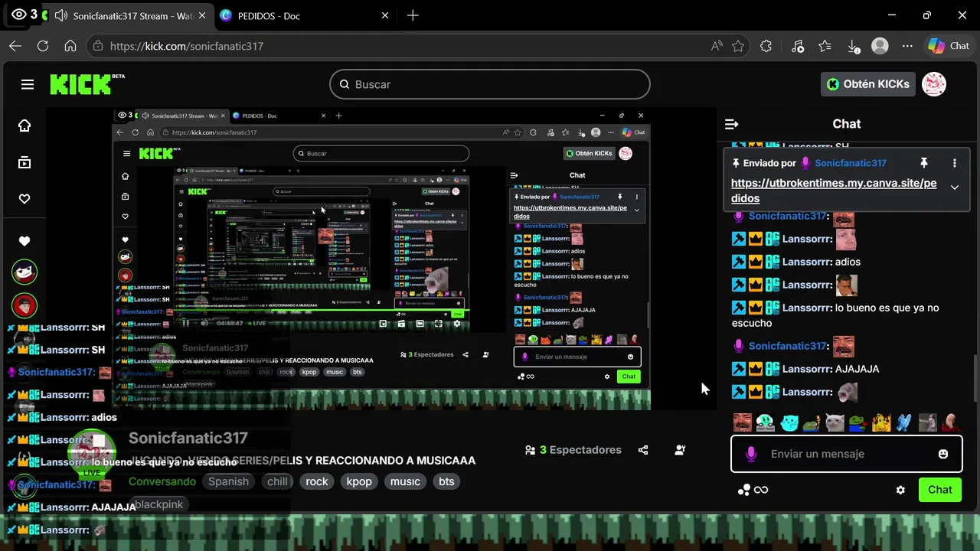Image resolution: width=980 pixels, height=551 pixels.
Task: Mute the tab using speaker icon
Action: [x=60, y=15]
